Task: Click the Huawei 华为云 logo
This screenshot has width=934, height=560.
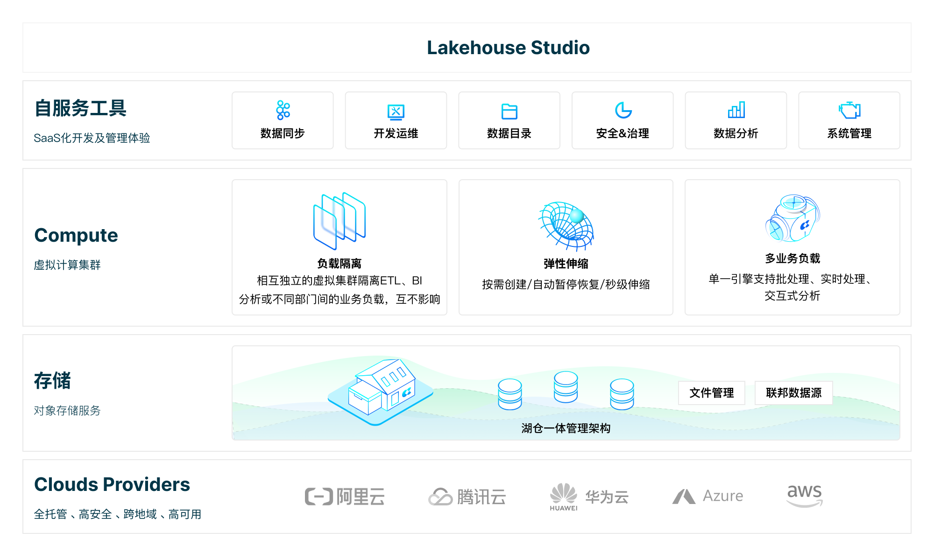Action: (589, 497)
